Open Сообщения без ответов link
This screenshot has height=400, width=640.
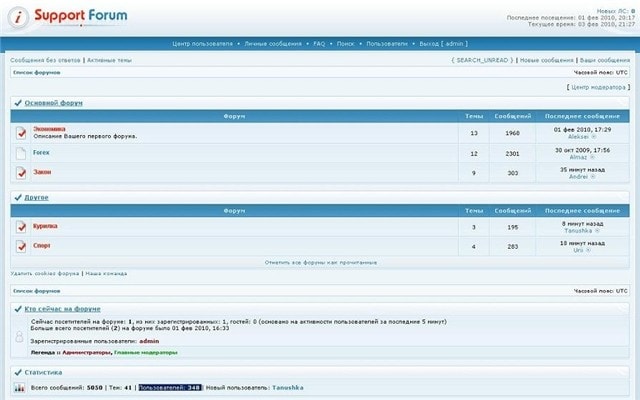click(45, 60)
